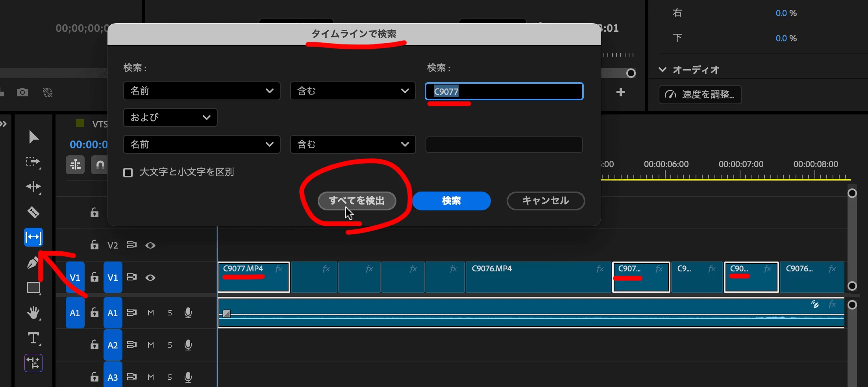Toggle timeline snapping magnet icon
The width and height of the screenshot is (868, 387).
[100, 165]
